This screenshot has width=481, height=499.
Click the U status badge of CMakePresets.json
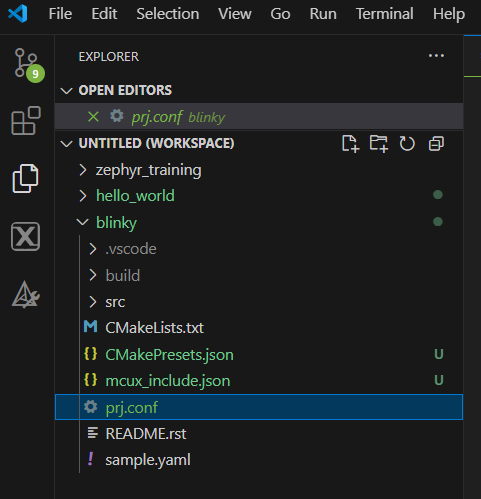coord(439,354)
